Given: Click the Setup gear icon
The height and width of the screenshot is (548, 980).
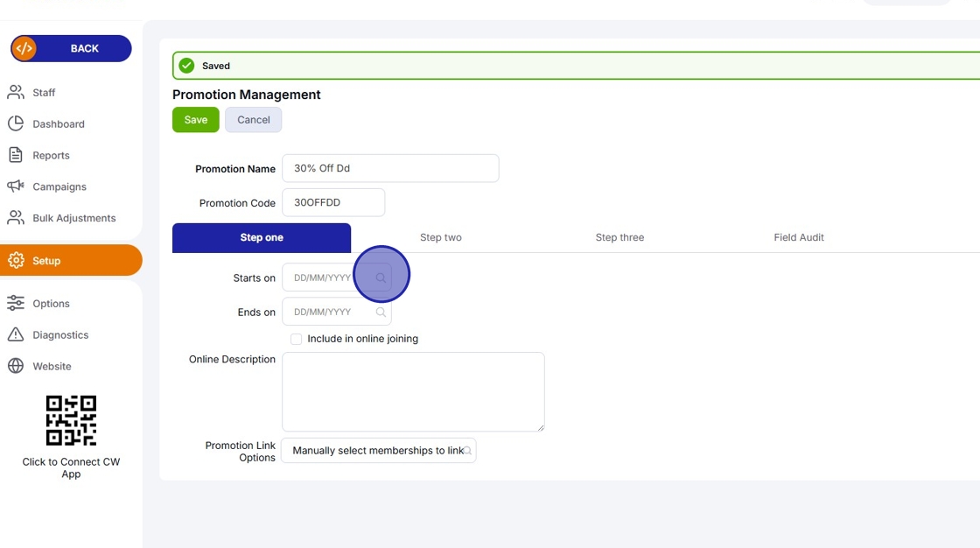Looking at the screenshot, I should click(16, 260).
